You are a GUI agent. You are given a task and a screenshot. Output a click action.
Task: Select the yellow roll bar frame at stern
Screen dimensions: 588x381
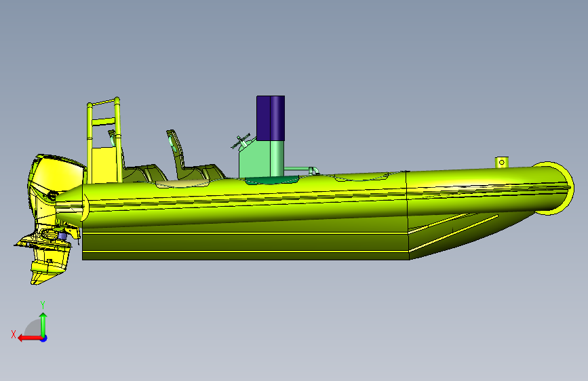coord(104,140)
